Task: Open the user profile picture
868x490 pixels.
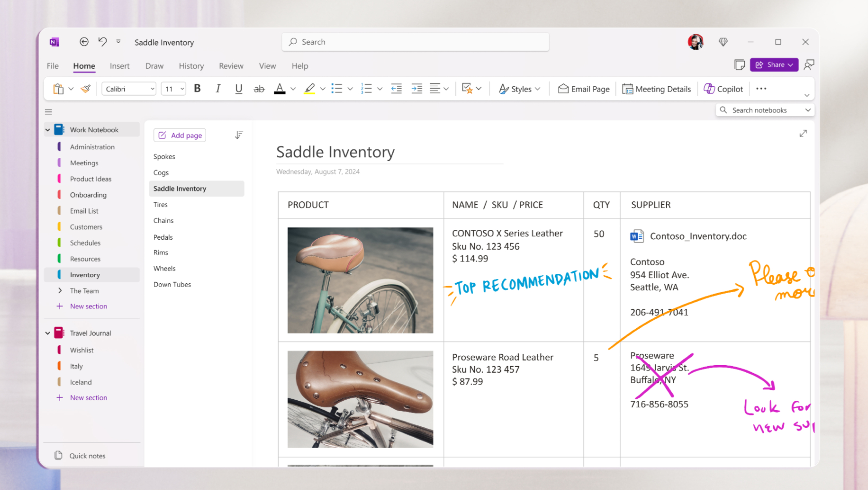Action: [695, 42]
